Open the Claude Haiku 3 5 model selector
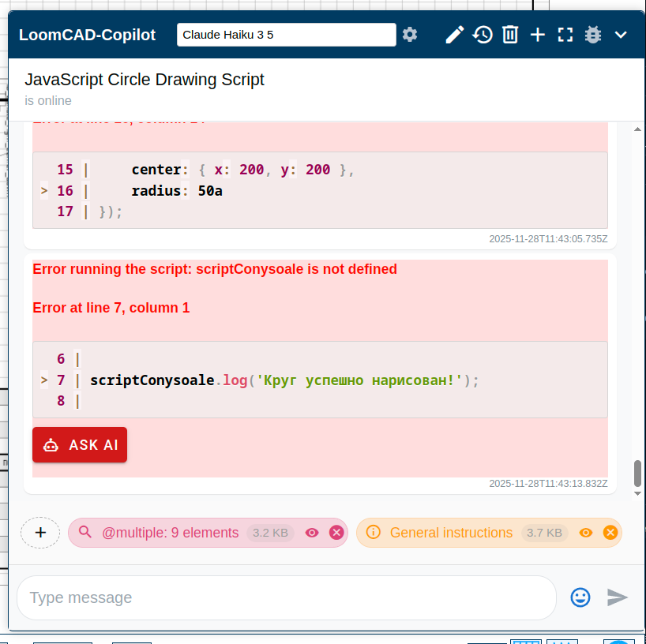Image resolution: width=646 pixels, height=644 pixels. [x=286, y=34]
